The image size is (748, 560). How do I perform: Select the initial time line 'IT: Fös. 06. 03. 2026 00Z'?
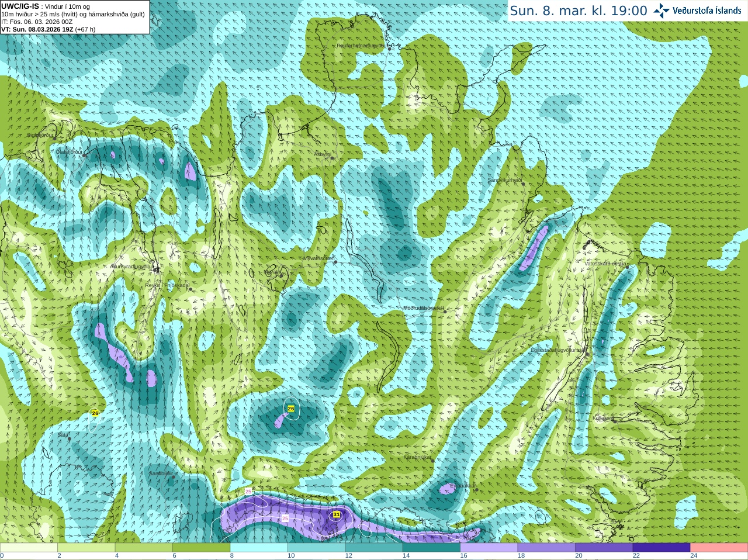[37, 22]
